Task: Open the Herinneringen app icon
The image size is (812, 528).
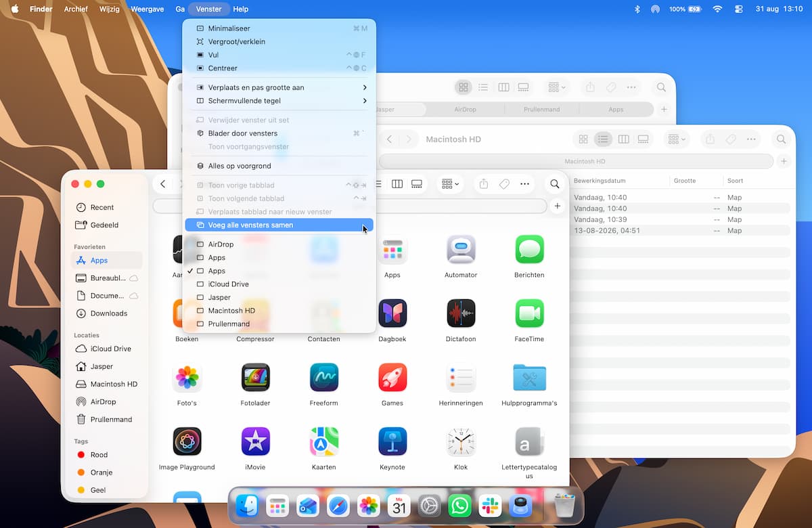Action: click(461, 378)
